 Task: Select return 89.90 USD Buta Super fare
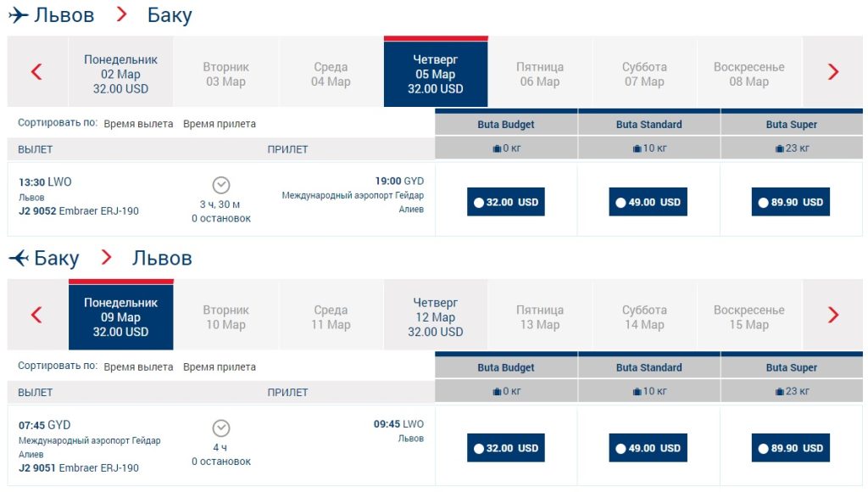[x=791, y=448]
